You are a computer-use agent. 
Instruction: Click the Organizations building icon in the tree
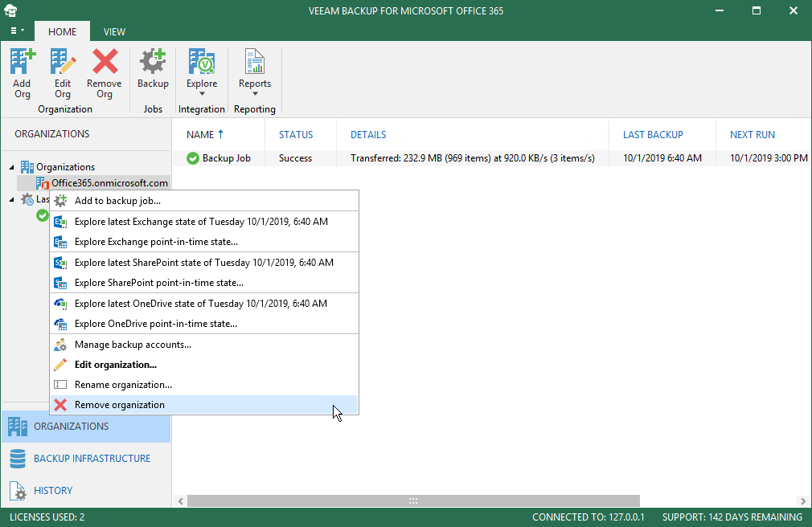(27, 166)
